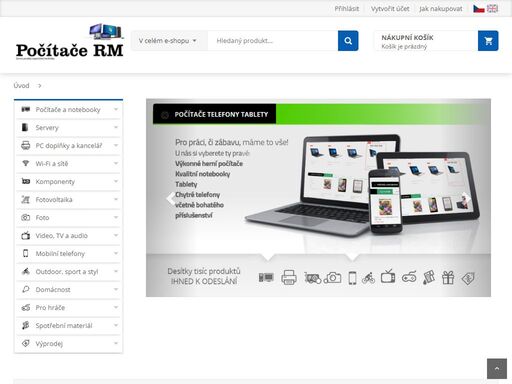Click the gift box icon in banner strip

click(x=448, y=277)
